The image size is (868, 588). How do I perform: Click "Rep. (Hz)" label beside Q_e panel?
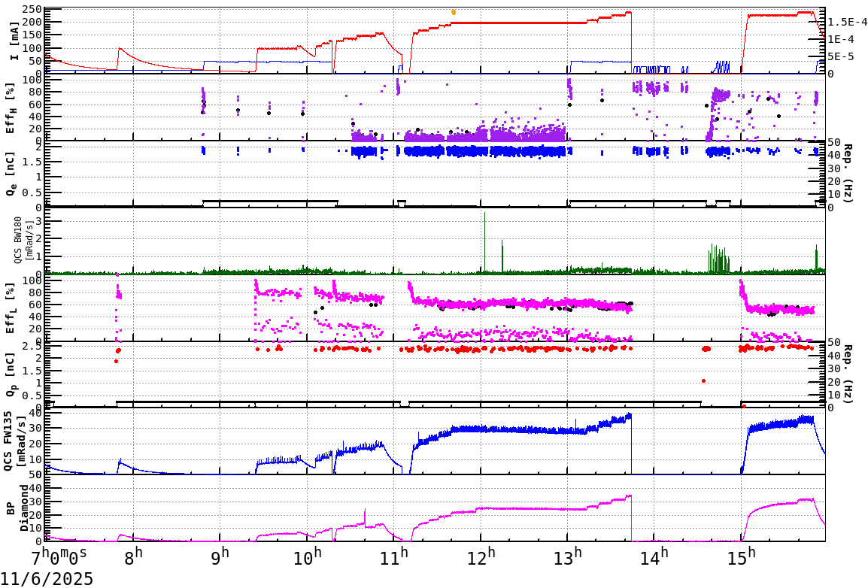848,173
